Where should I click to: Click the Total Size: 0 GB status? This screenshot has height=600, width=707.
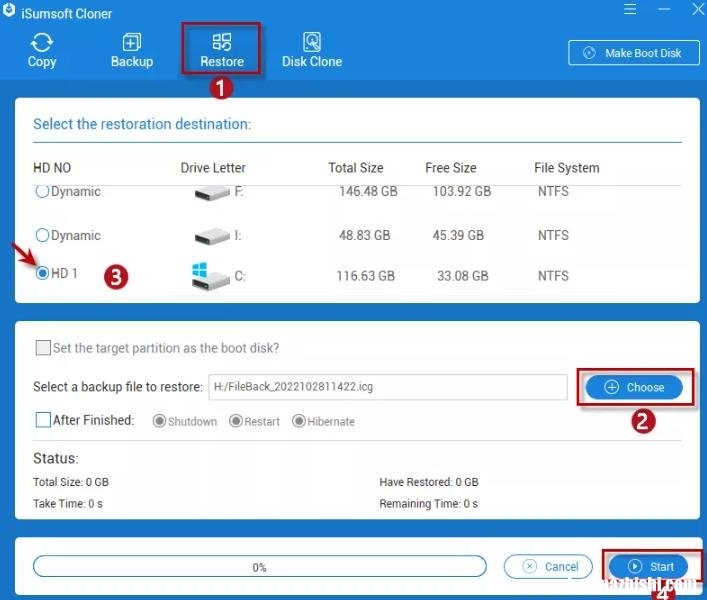[71, 482]
